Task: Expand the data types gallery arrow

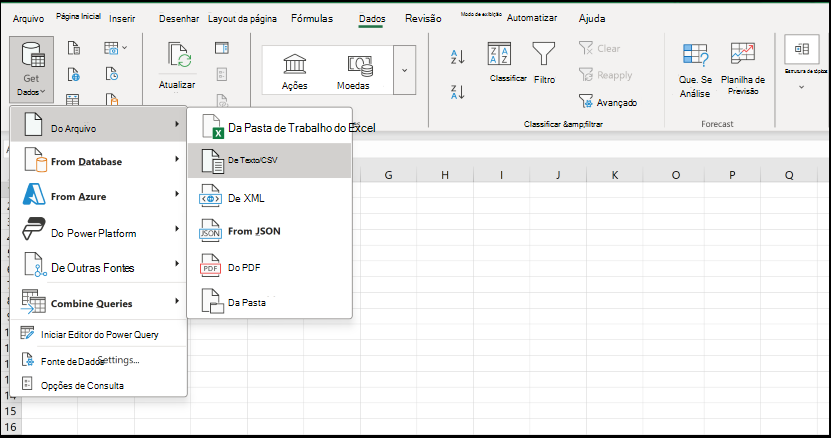Action: point(404,70)
